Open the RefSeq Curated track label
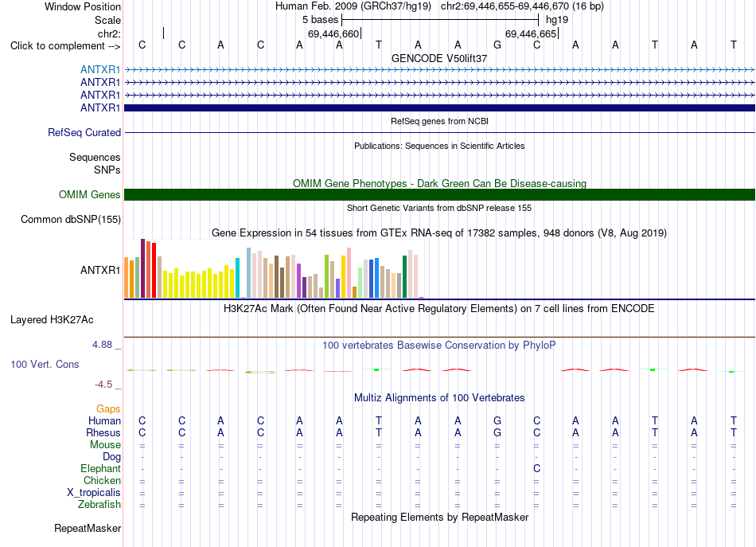Viewport: 756px width, 547px height. 84,132
